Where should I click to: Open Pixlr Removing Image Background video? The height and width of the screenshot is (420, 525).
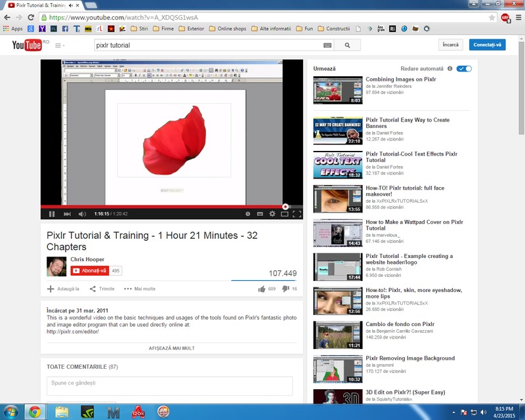tap(410, 358)
